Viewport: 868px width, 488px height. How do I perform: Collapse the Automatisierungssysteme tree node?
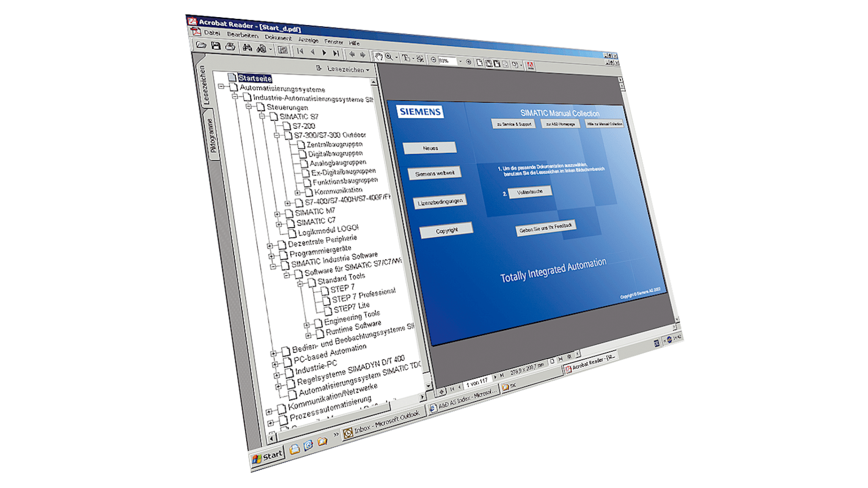pos(221,86)
